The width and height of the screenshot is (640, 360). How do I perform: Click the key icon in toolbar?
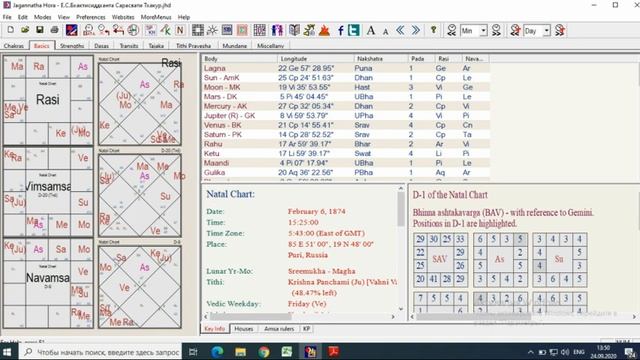pos(433,30)
